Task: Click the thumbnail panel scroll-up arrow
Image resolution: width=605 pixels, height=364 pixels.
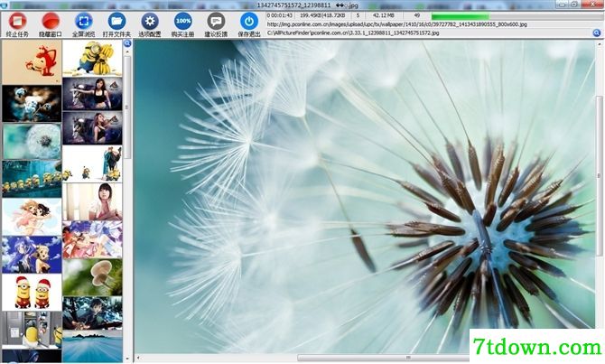Action: pos(127,51)
